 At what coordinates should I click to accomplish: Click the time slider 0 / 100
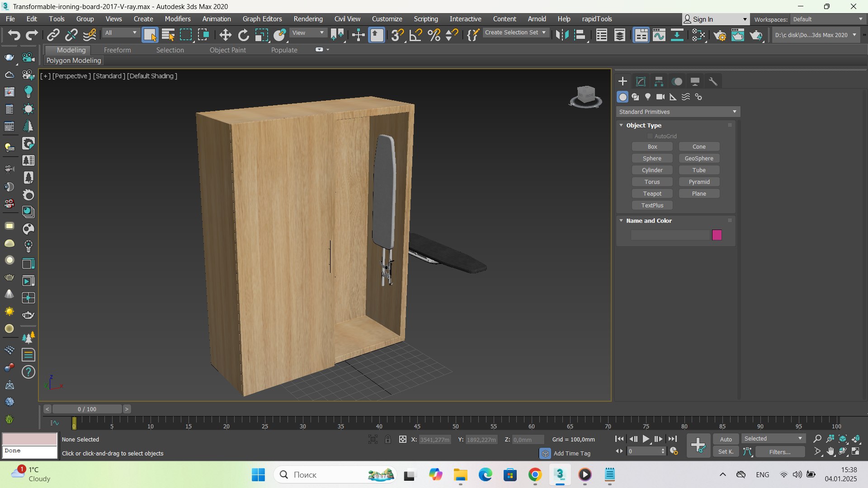tap(87, 409)
